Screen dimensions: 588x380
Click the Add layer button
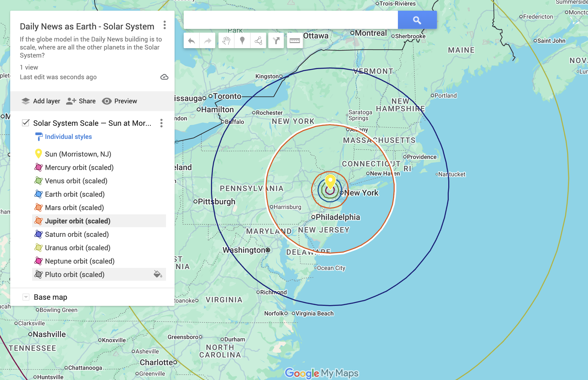(x=41, y=101)
